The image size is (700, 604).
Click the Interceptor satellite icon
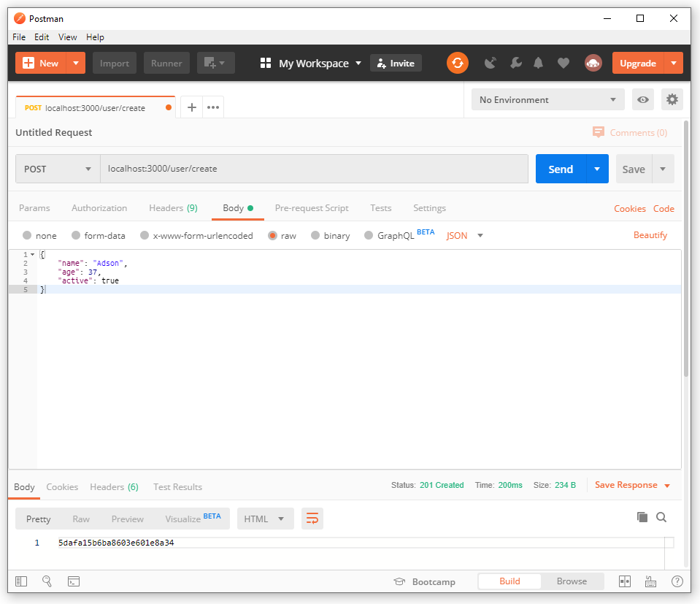491,63
